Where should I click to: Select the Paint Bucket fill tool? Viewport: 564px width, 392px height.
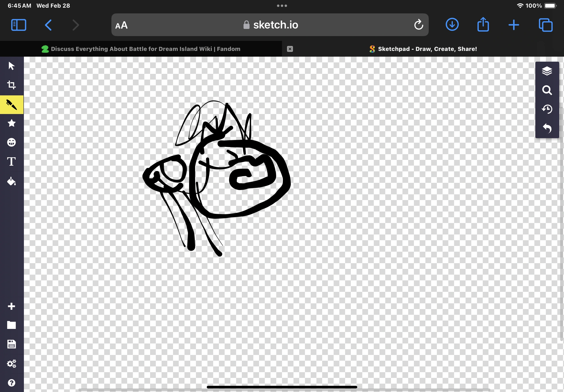[x=11, y=181]
